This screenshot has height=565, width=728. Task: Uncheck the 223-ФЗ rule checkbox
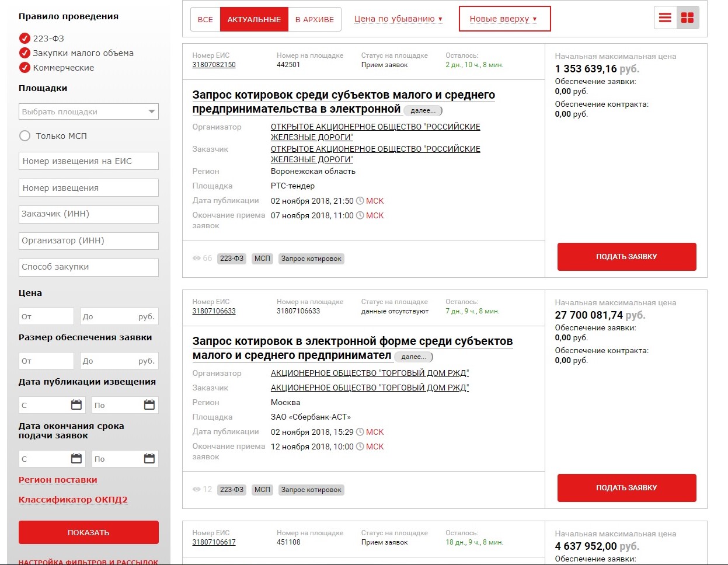[25, 39]
